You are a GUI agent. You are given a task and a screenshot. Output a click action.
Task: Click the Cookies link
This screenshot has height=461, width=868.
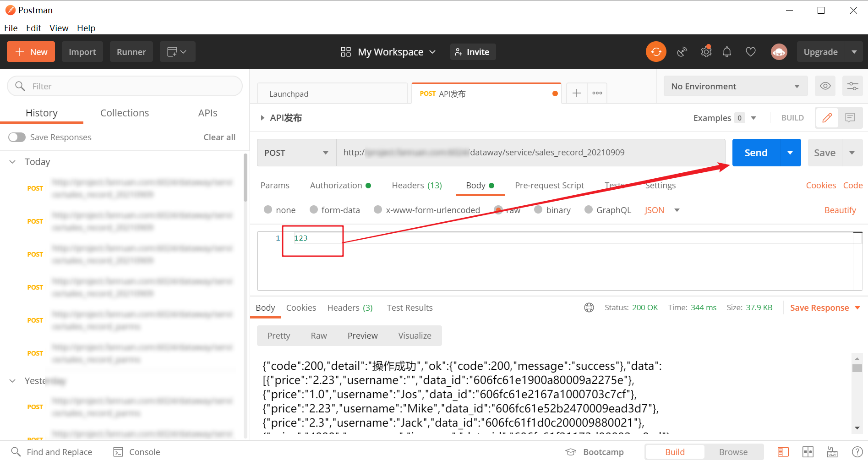[x=821, y=185]
